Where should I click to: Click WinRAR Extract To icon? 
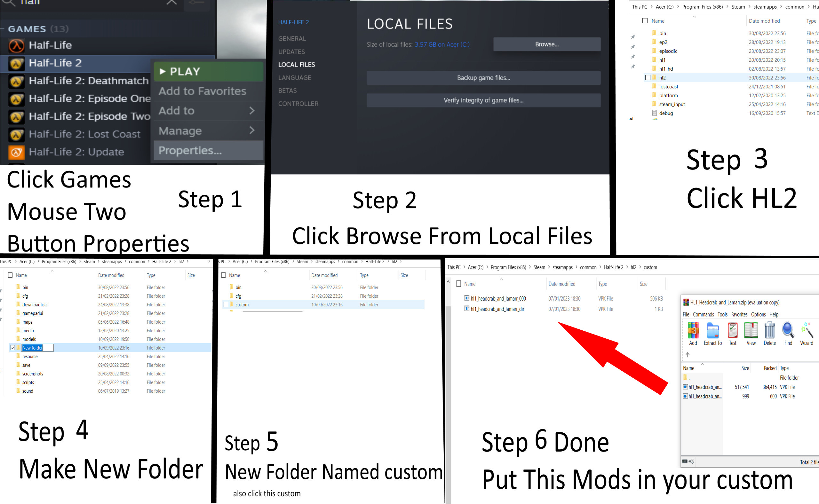pos(712,331)
